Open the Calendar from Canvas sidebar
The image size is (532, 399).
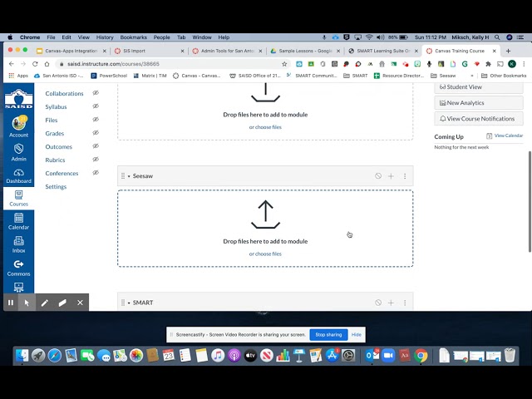[18, 222]
